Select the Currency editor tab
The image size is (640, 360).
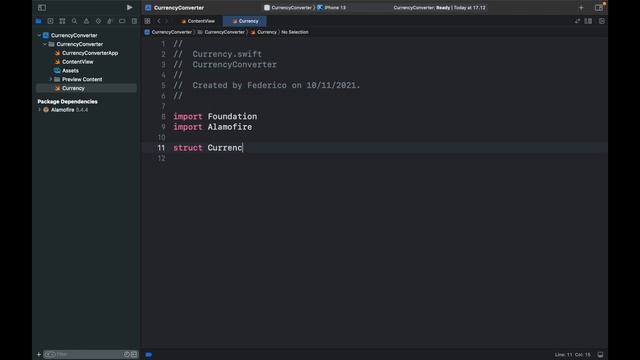pos(245,21)
